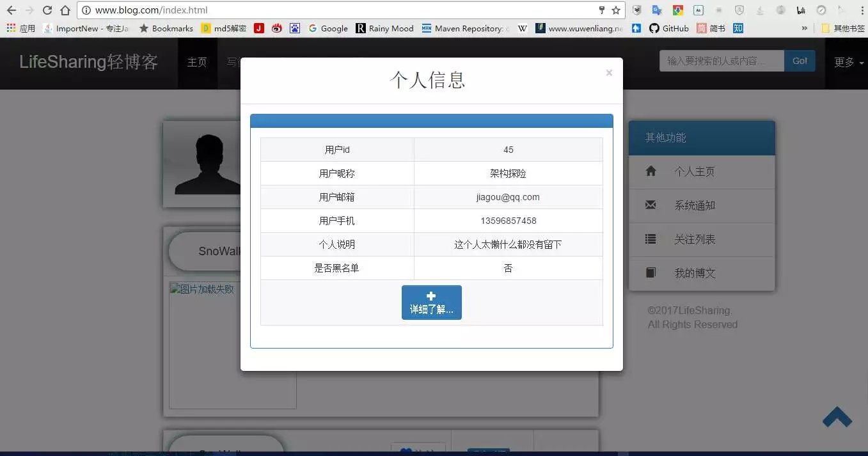Select the 主页 navigation tab
Viewport: 868px width, 456px height.
point(197,62)
